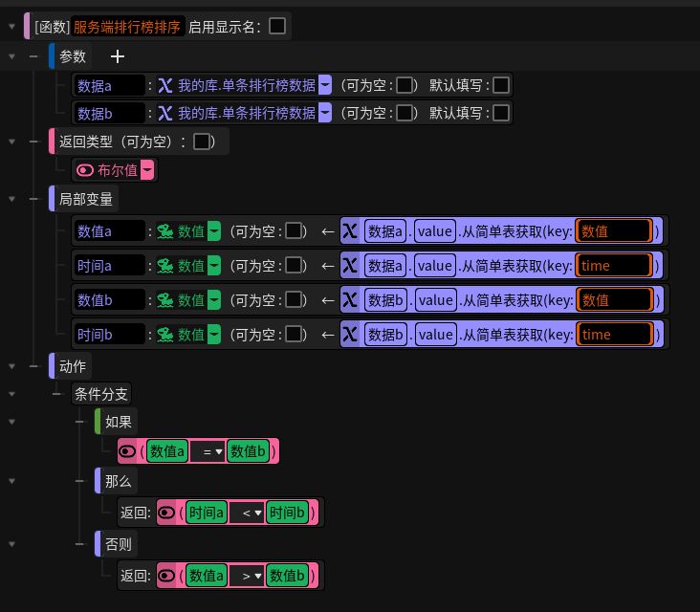This screenshot has height=612, width=700.
Task: Collapse the 条件分支 arrow
Action: [12, 394]
